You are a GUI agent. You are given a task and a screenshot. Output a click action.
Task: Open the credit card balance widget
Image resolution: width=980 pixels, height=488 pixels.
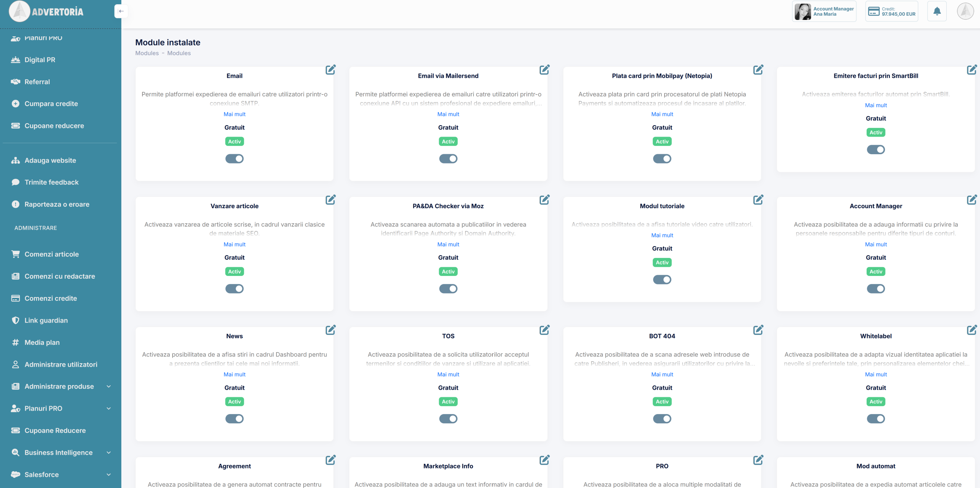tap(892, 11)
